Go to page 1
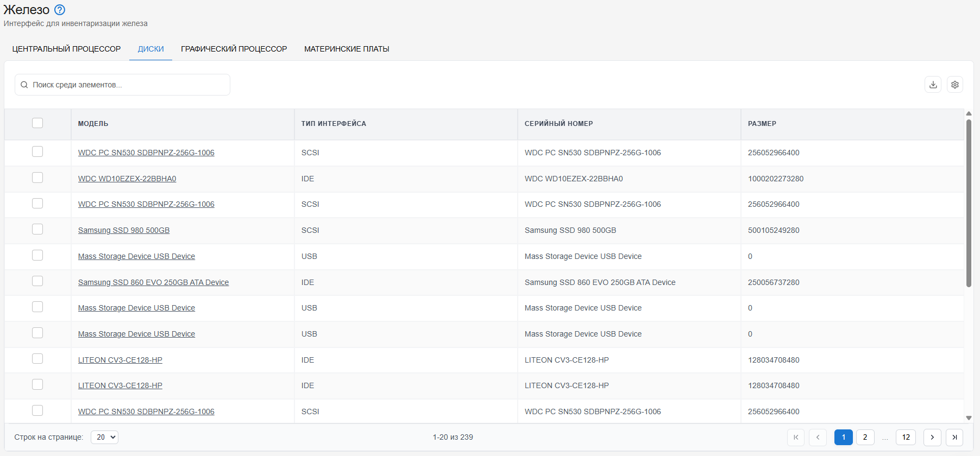980x456 pixels. pos(844,437)
